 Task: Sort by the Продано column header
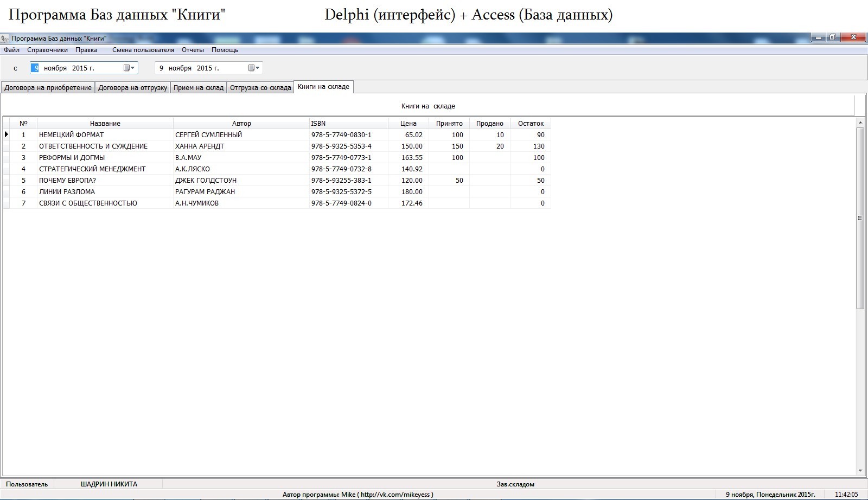tap(490, 123)
